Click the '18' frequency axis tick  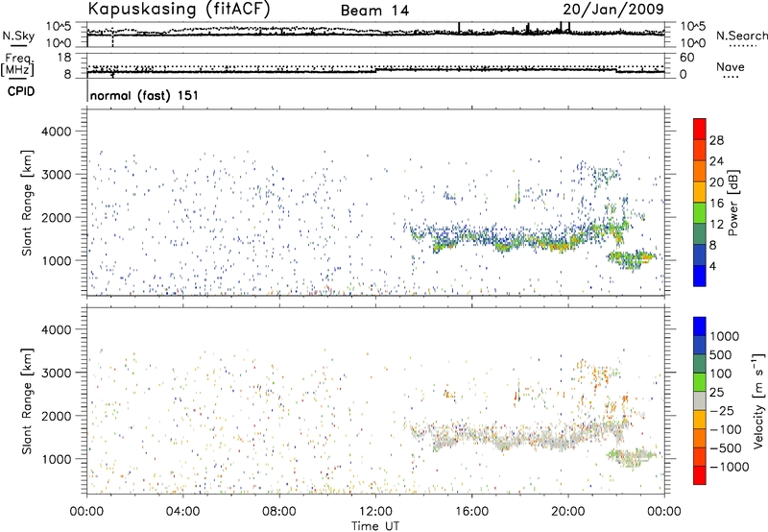click(x=64, y=58)
